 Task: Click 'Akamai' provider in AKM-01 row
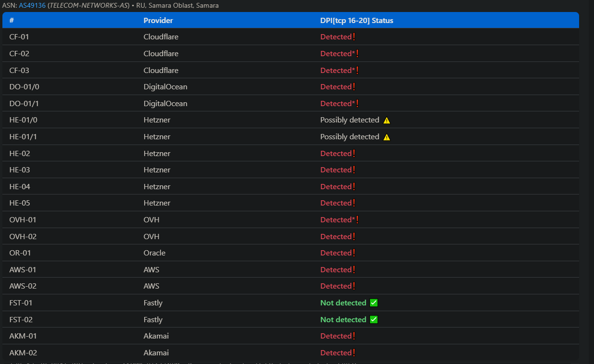point(156,336)
